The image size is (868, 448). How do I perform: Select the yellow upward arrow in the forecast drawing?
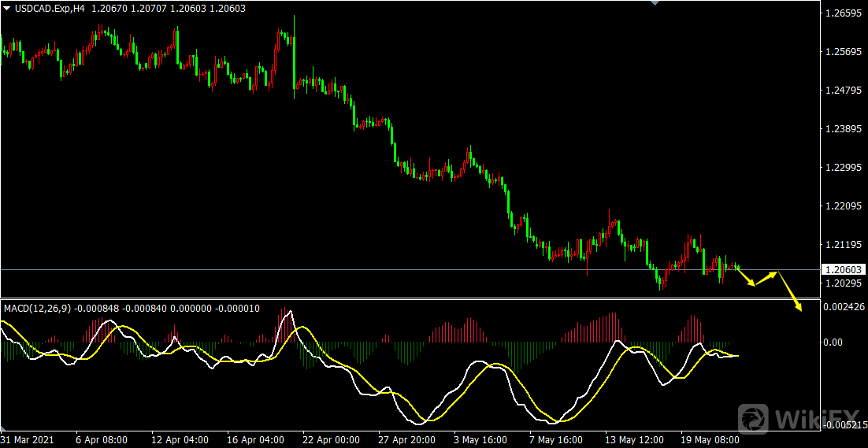point(766,277)
